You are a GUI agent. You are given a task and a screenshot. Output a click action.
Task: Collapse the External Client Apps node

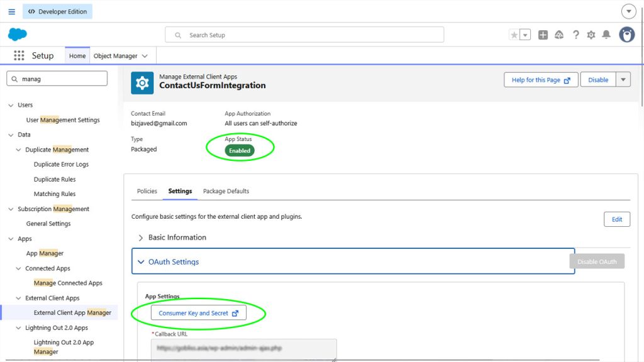18,298
